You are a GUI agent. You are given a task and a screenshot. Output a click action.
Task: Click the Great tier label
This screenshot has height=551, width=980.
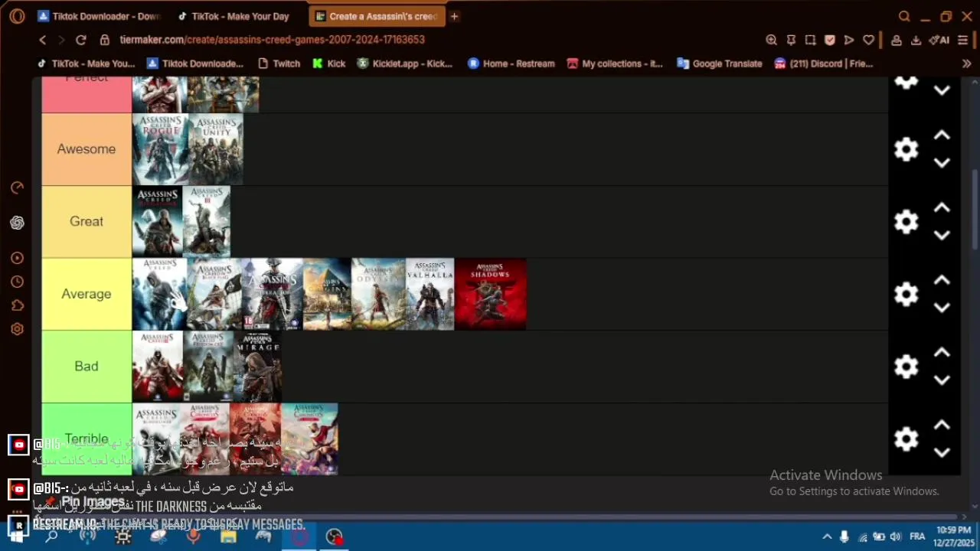[x=87, y=221]
